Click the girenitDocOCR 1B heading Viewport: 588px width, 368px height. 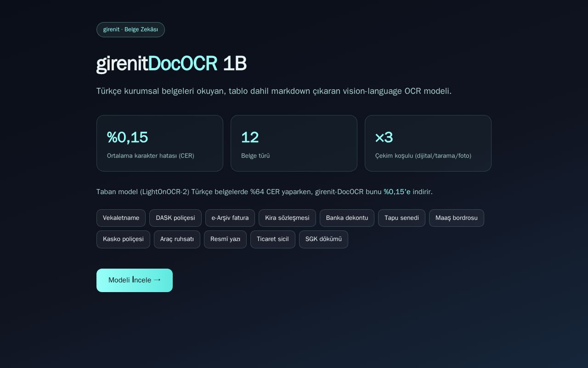171,63
